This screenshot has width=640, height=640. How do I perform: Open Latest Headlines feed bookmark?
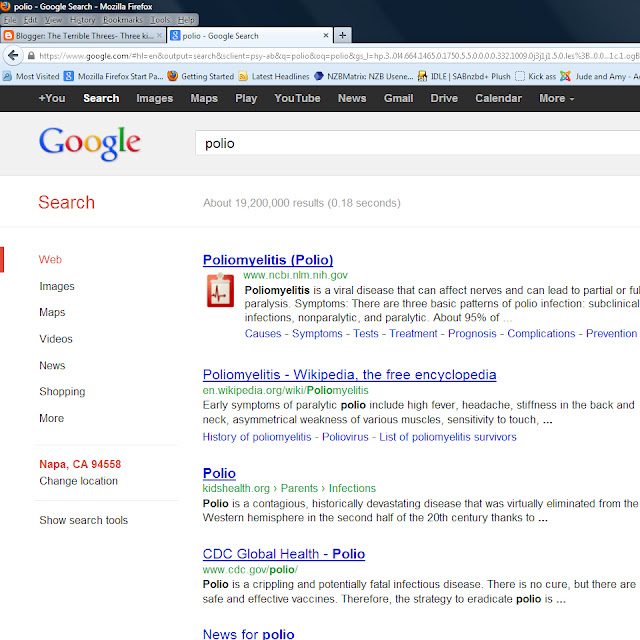[274, 76]
